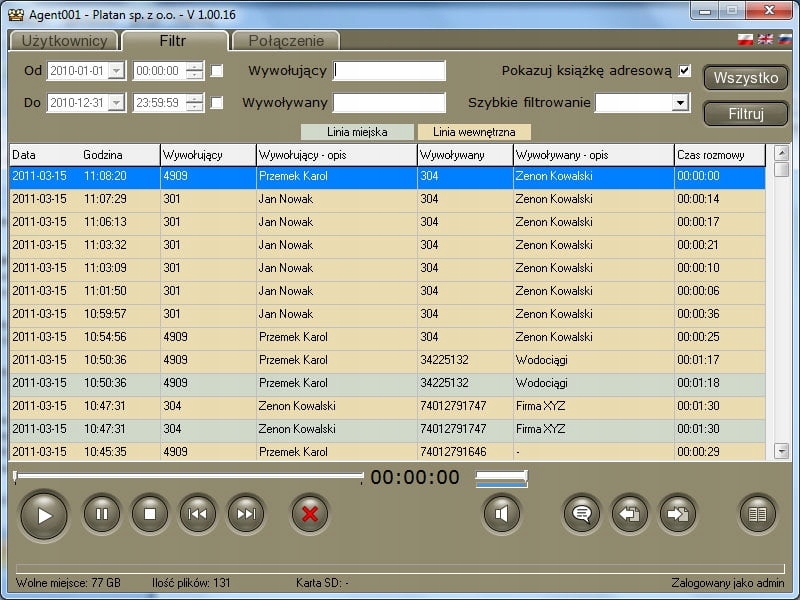Select the row with time 11:03:32
800x600 pixels.
click(387, 245)
